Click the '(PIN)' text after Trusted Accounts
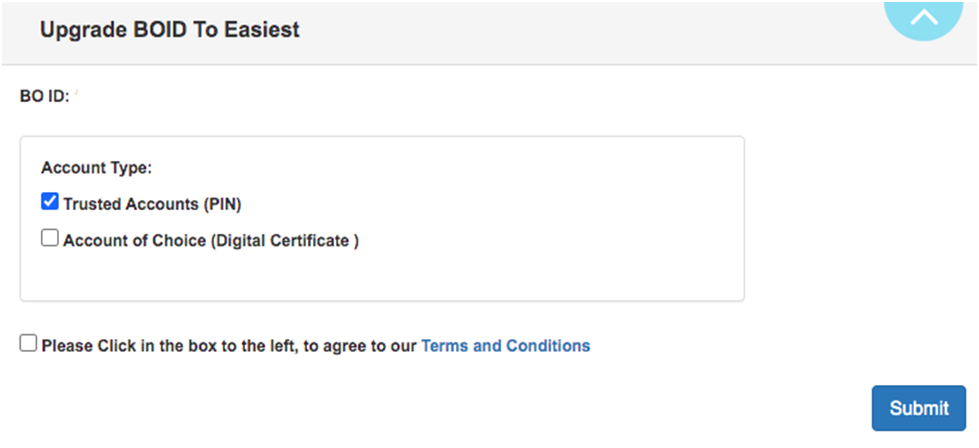 tap(222, 204)
